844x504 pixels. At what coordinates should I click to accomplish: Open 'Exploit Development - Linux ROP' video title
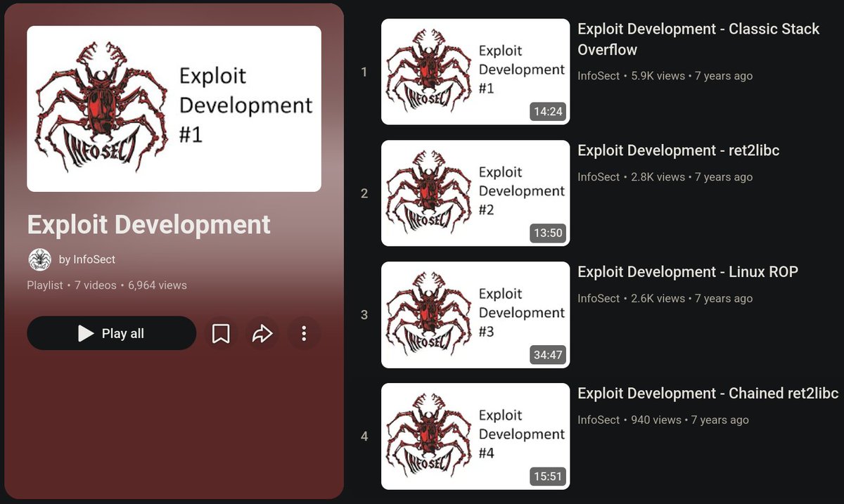[x=688, y=272]
